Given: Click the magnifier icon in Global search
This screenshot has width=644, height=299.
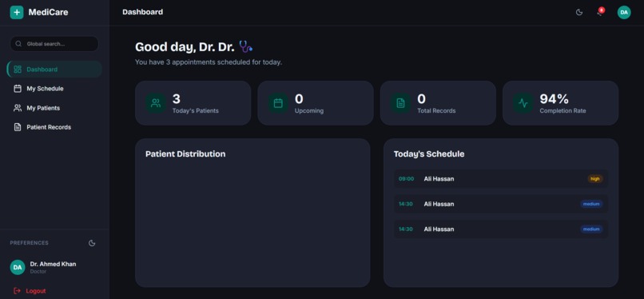Looking at the screenshot, I should coord(18,44).
